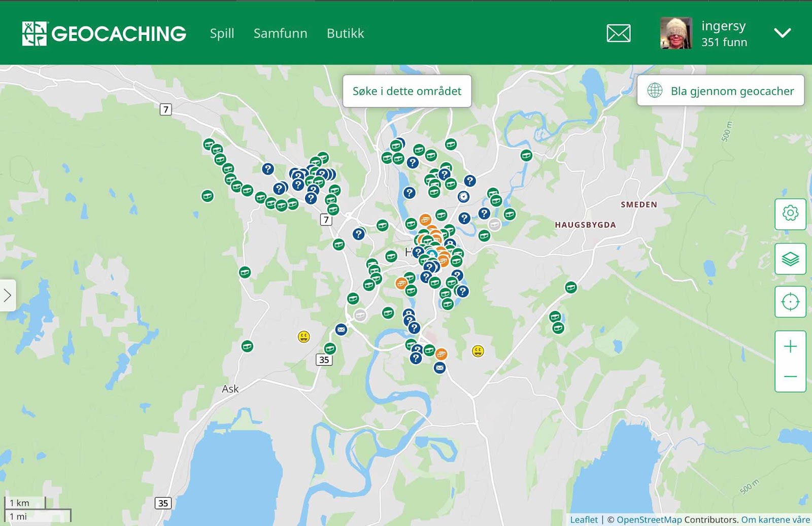Select the traditional cache above Ask
Viewport: 812px width, 526px height.
pos(247,346)
